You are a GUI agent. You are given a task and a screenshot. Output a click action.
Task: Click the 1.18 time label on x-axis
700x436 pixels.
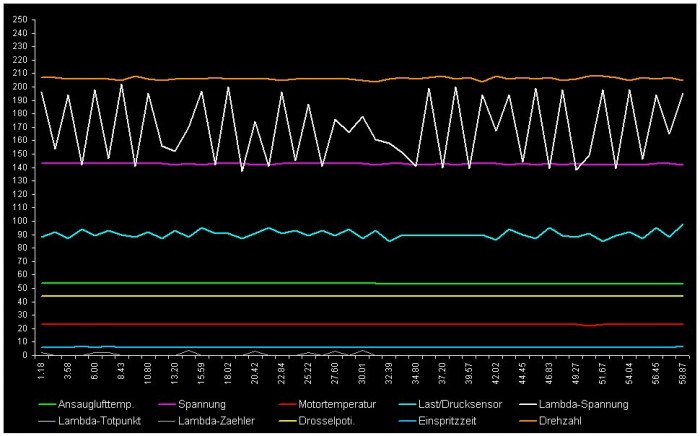41,373
